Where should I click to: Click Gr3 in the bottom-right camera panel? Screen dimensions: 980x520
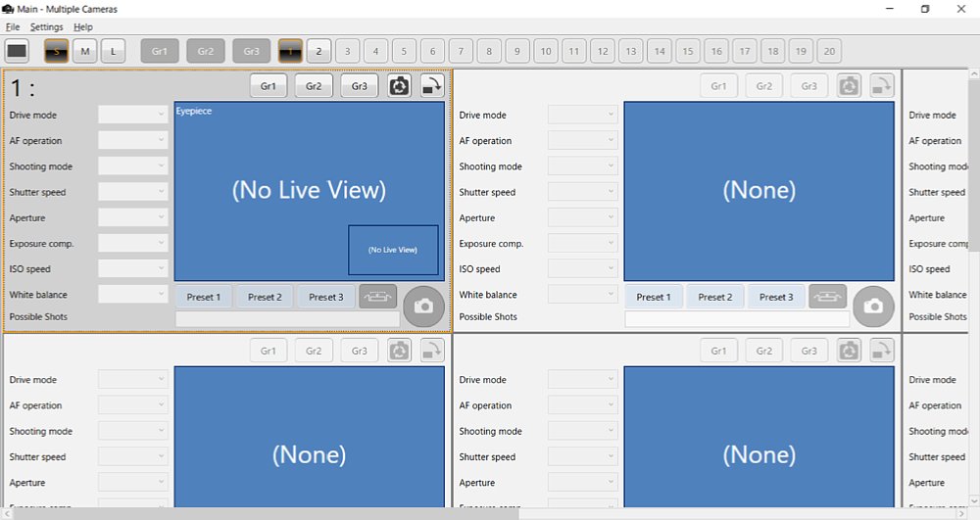[x=809, y=351]
